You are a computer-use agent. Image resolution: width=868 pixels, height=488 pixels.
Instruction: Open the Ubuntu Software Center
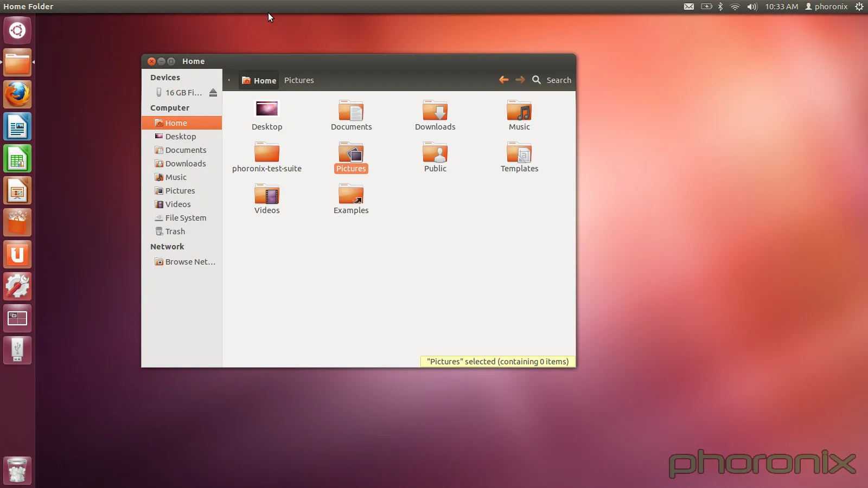point(17,222)
